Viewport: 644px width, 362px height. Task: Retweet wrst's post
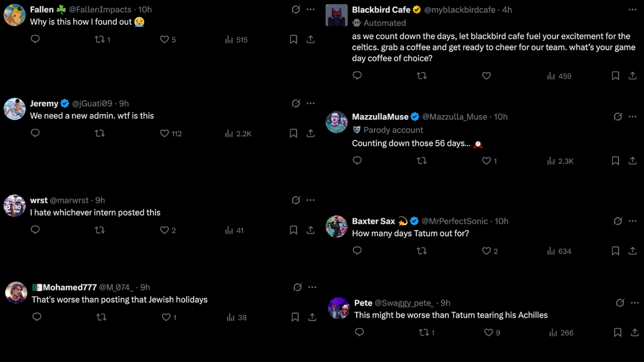click(100, 230)
